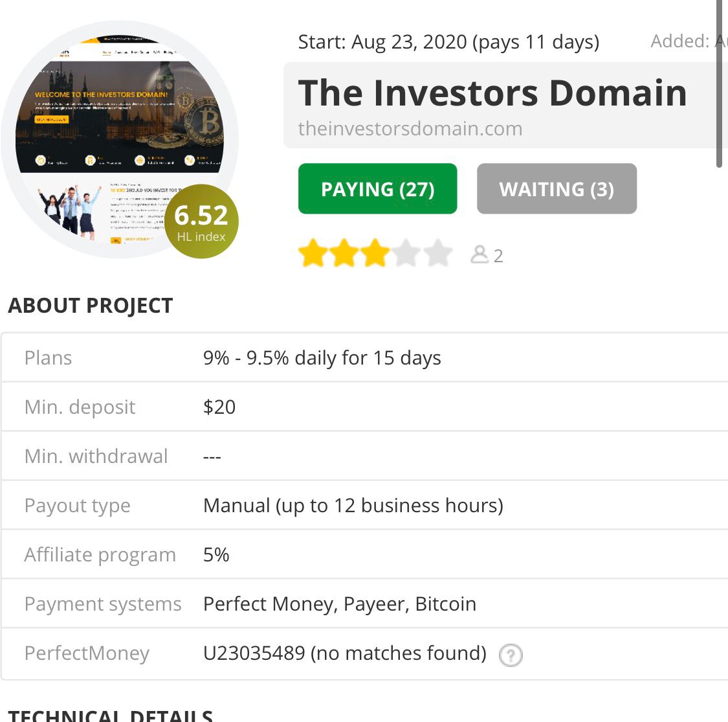728x722 pixels.
Task: Click the fourth gray rating star
Action: (x=406, y=253)
